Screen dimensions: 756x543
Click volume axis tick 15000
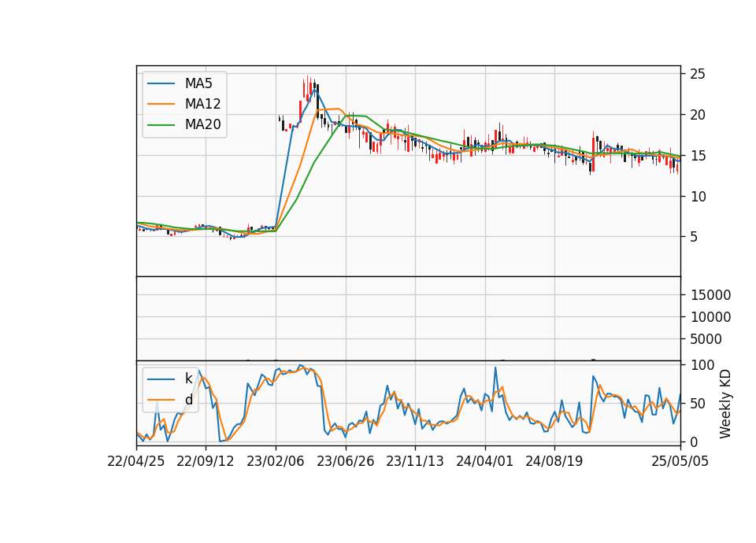click(x=710, y=295)
